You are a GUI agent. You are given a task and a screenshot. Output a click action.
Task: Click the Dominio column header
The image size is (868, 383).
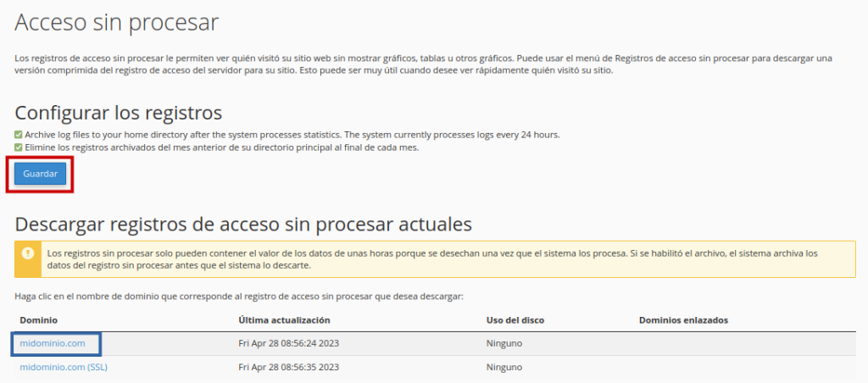click(x=39, y=320)
